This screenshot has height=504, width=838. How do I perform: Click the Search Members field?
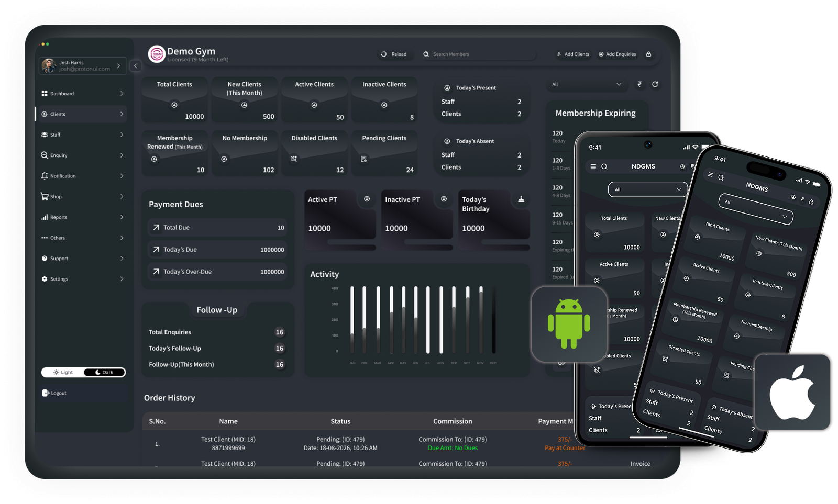(478, 54)
